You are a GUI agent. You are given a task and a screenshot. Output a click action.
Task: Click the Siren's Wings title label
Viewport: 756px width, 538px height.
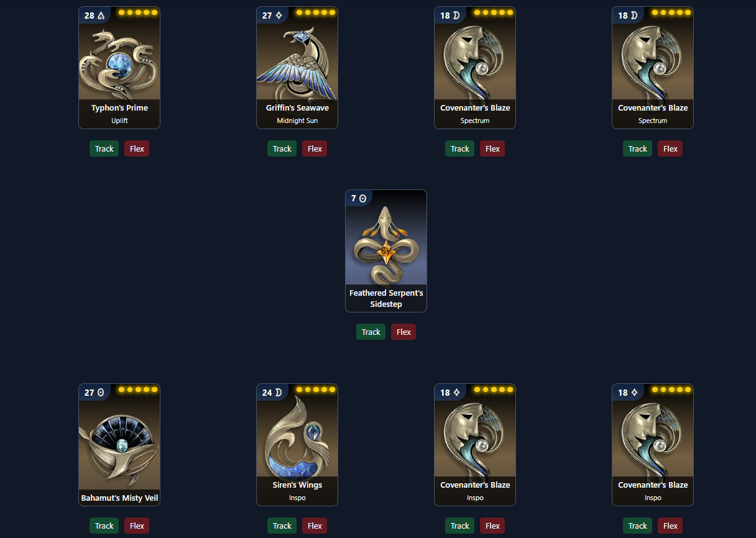click(x=297, y=485)
